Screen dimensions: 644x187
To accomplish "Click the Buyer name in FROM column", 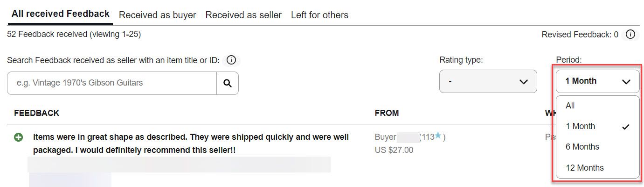I will 385,137.
